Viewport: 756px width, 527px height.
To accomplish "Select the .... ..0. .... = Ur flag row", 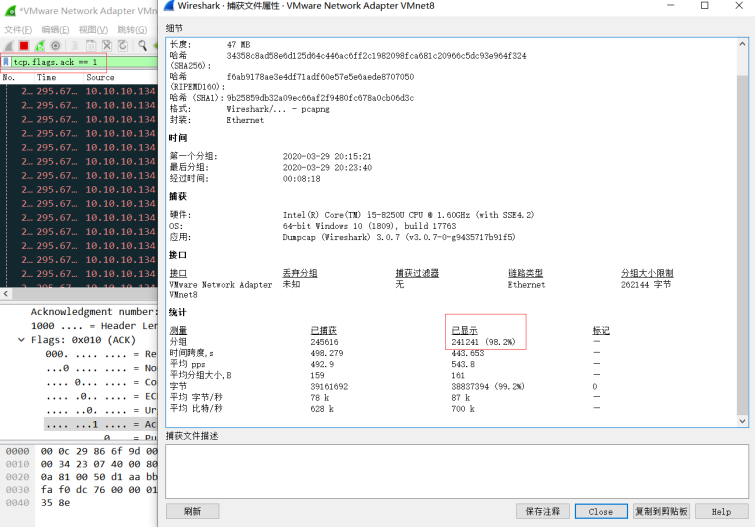I will point(101,410).
